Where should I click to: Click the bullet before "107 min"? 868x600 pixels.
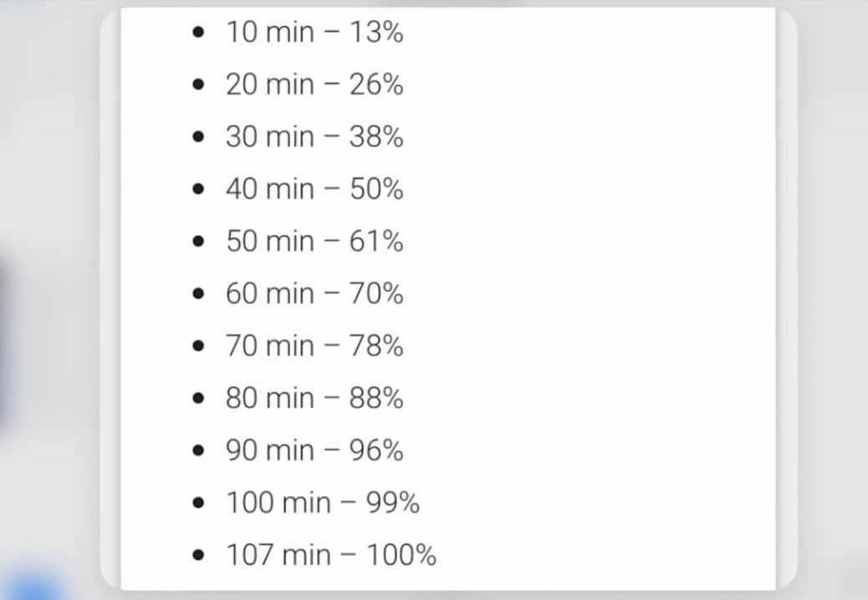198,556
